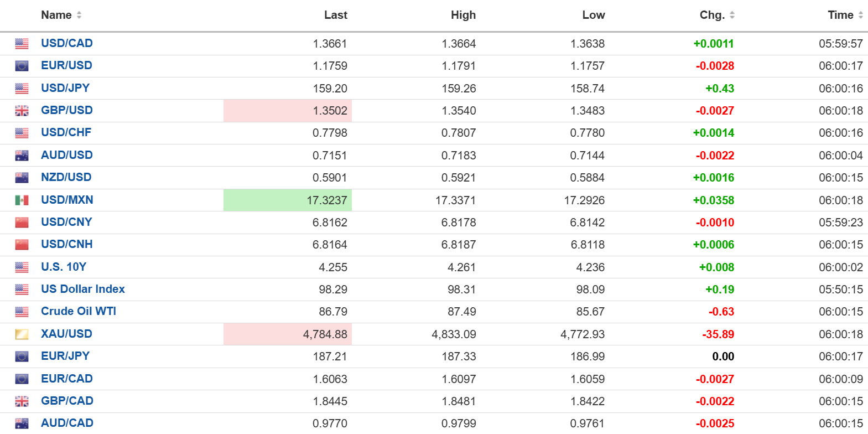
Task: Click the Last column header
Action: click(x=335, y=15)
